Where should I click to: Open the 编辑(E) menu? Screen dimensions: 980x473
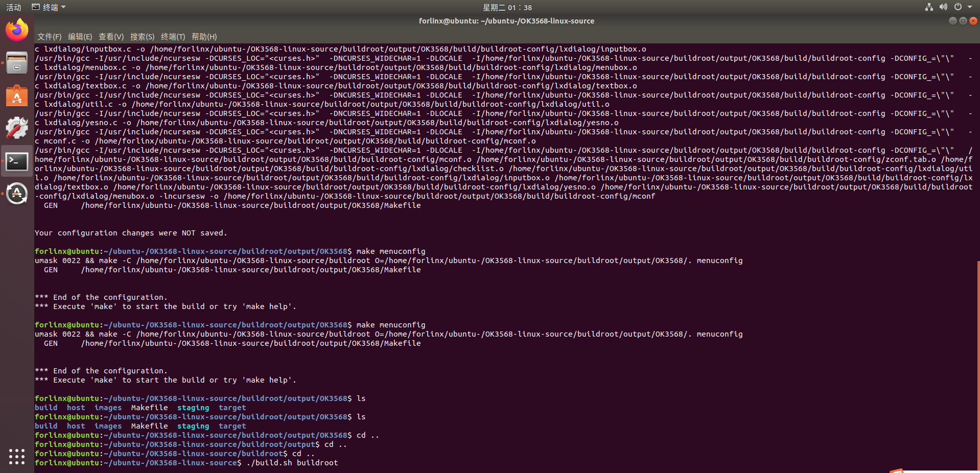pyautogui.click(x=80, y=37)
